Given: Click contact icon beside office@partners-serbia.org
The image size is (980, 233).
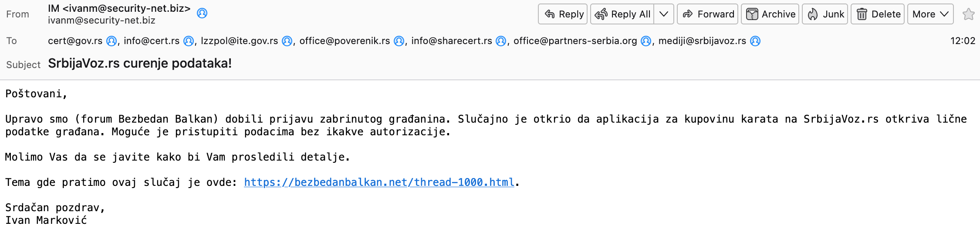Looking at the screenshot, I should [646, 41].
